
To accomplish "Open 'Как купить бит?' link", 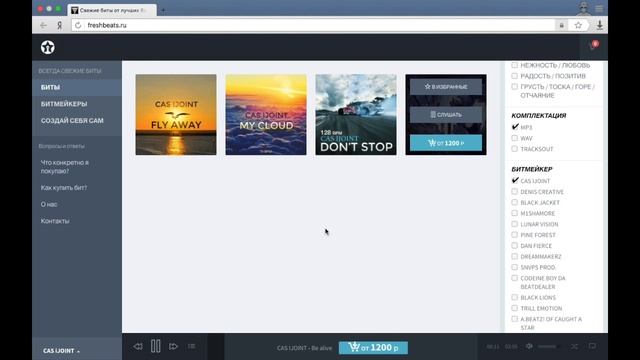I will coord(64,188).
